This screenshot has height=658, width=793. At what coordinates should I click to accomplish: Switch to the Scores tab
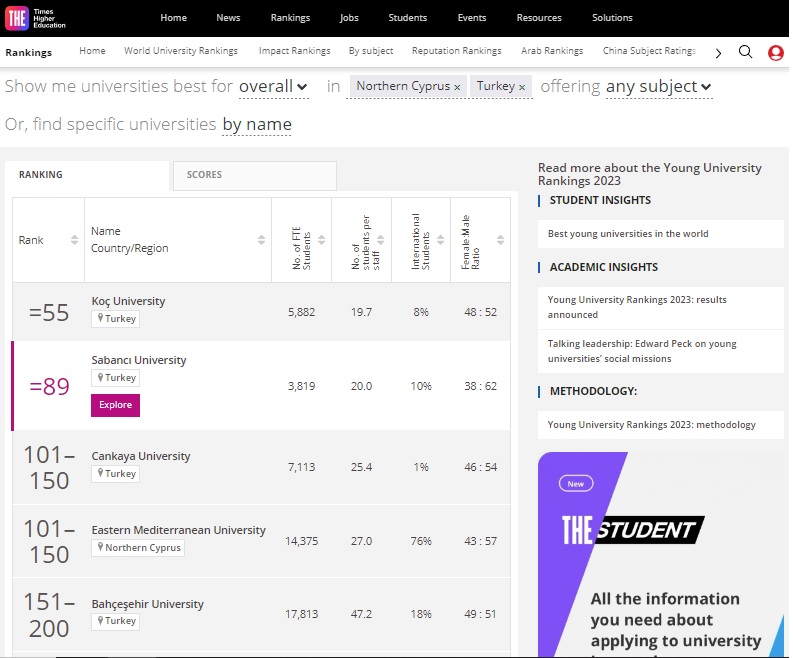click(x=254, y=175)
